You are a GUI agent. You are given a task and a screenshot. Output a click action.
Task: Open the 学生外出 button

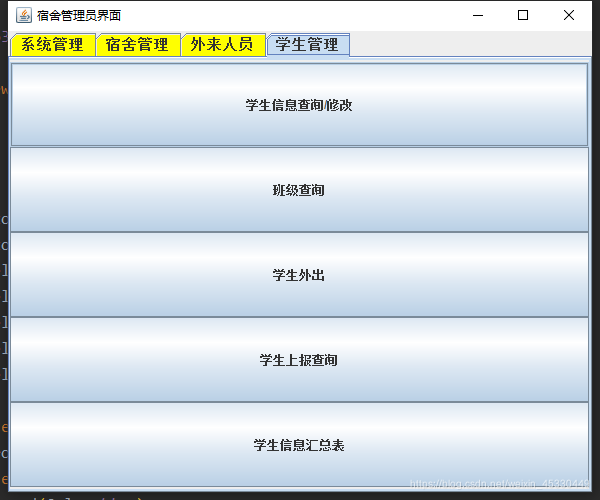click(299, 275)
